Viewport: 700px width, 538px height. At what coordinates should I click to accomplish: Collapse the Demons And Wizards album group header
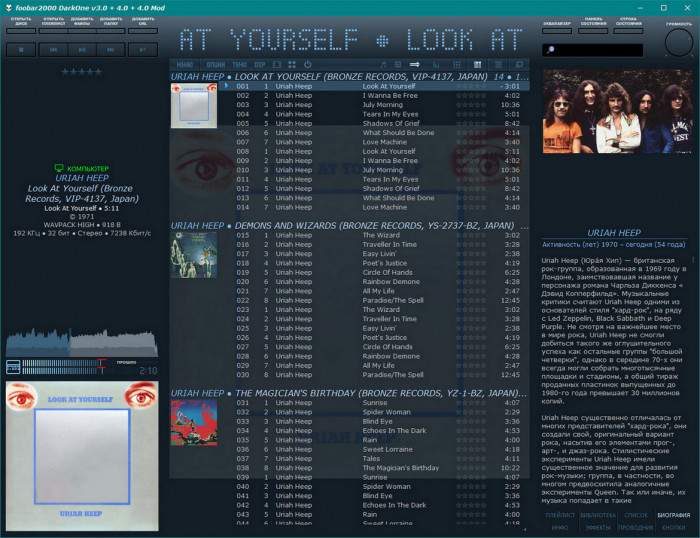point(349,225)
